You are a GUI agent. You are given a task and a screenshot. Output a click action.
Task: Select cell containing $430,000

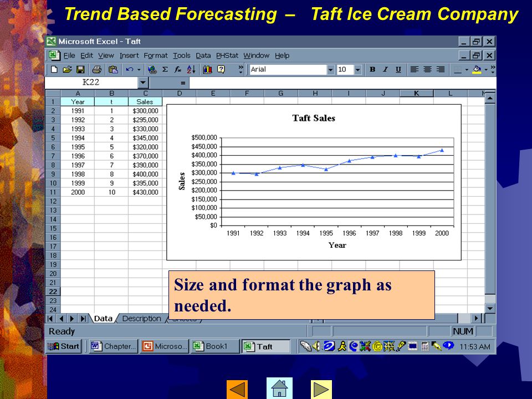point(145,192)
